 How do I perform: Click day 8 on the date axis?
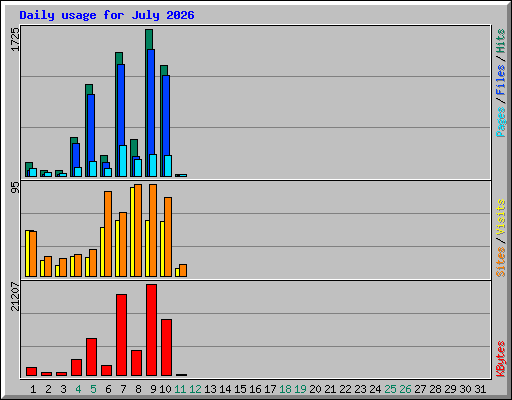click(138, 389)
